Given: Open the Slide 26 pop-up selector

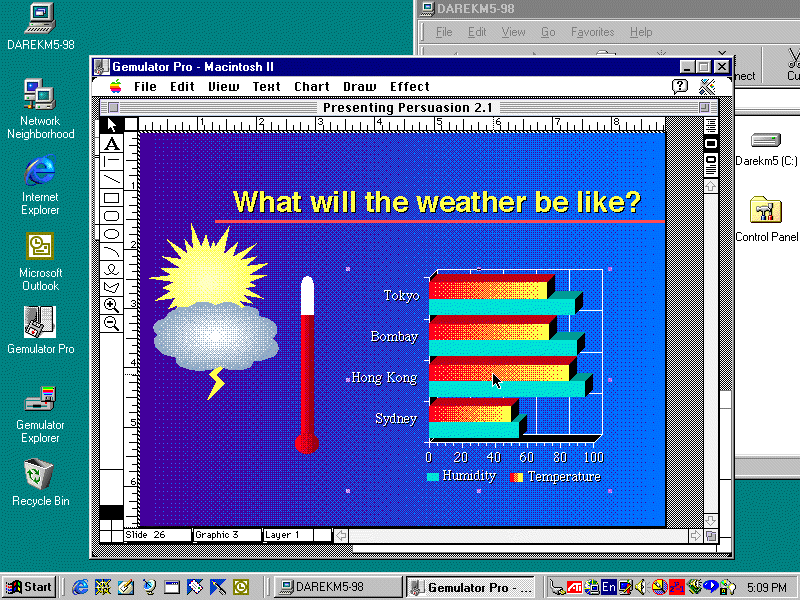Looking at the screenshot, I should 158,535.
